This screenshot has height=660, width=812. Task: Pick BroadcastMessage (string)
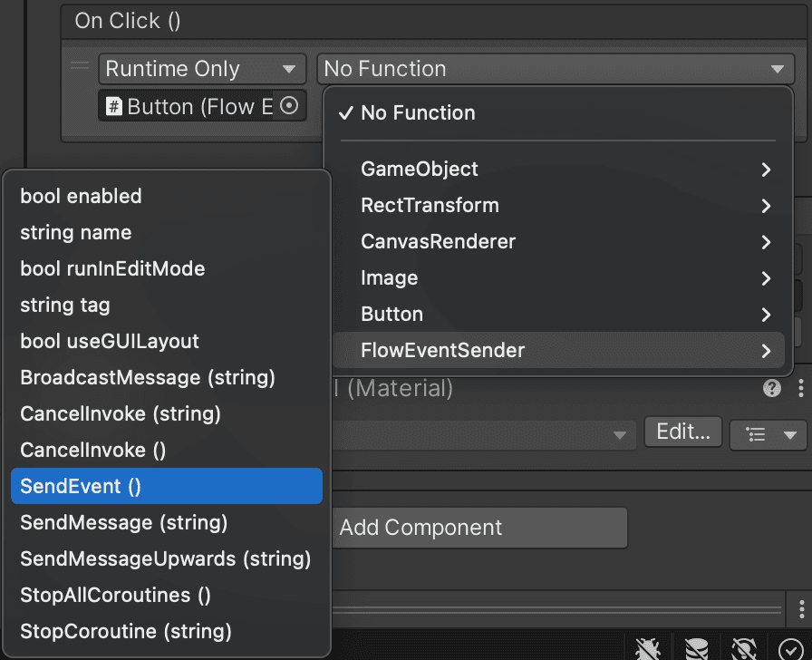coord(167,378)
